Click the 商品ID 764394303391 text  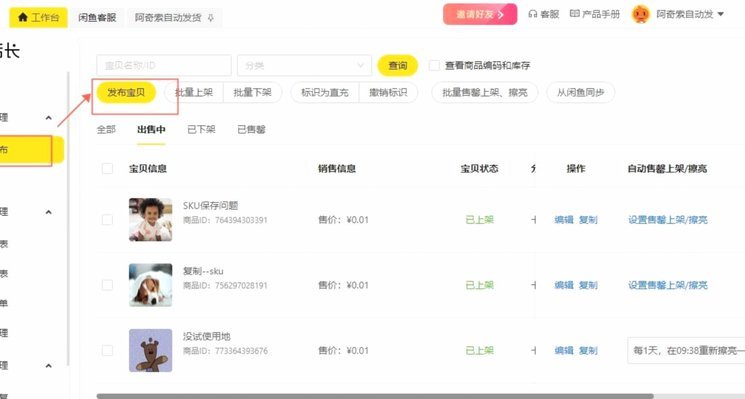pyautogui.click(x=225, y=220)
